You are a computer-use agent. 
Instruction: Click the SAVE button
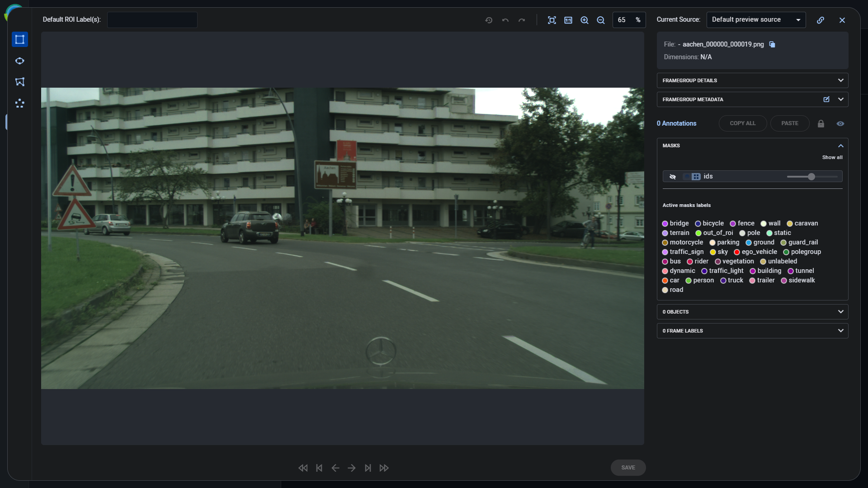(x=628, y=468)
